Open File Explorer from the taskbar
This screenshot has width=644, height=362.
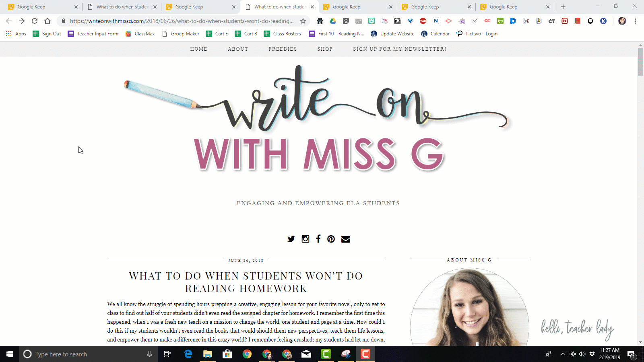pos(207,354)
